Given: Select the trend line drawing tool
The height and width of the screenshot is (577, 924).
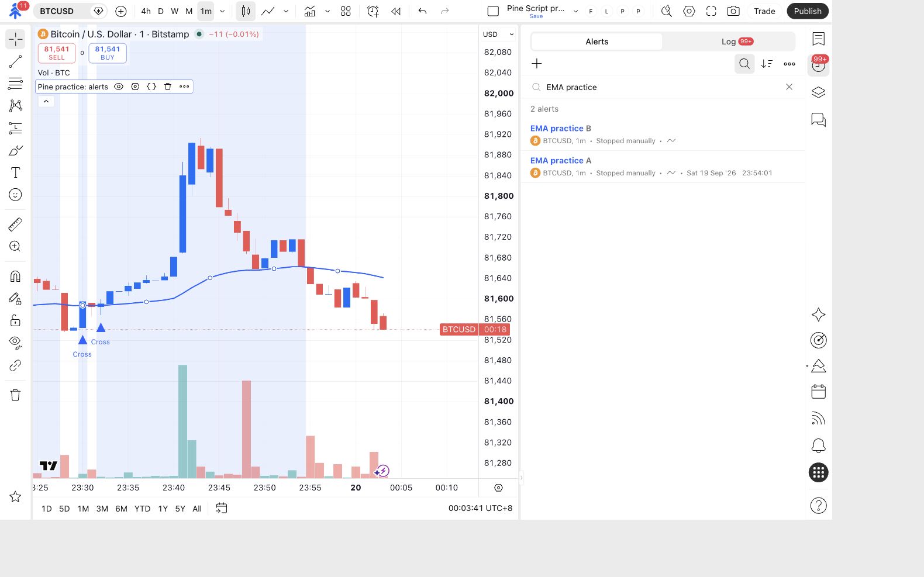Looking at the screenshot, I should click(15, 61).
